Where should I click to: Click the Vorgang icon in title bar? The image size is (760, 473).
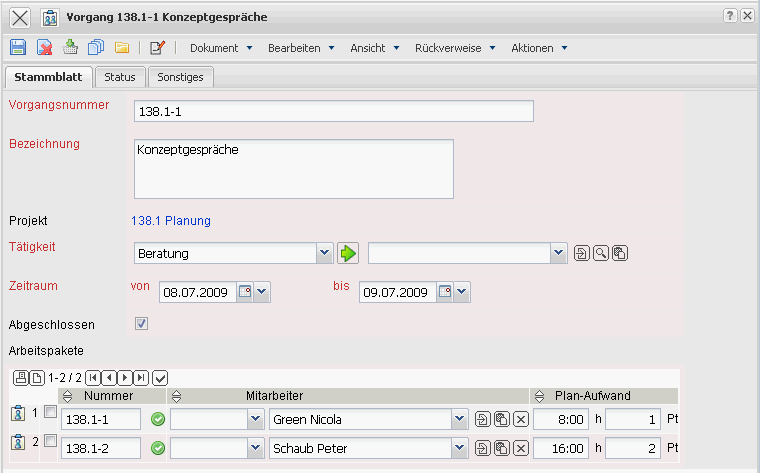(50, 18)
